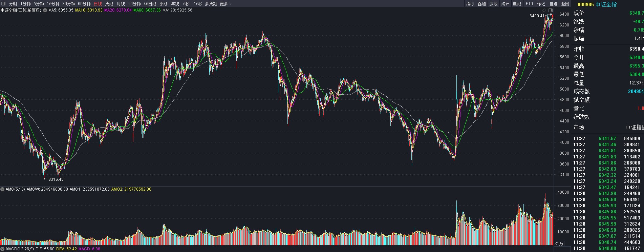Open 多股 multi-stock view

(x=493, y=4)
